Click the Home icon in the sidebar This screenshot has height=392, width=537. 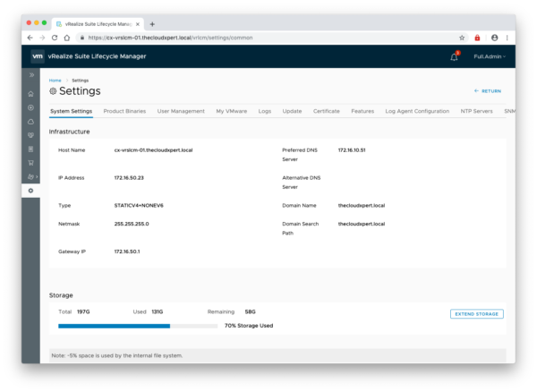31,93
